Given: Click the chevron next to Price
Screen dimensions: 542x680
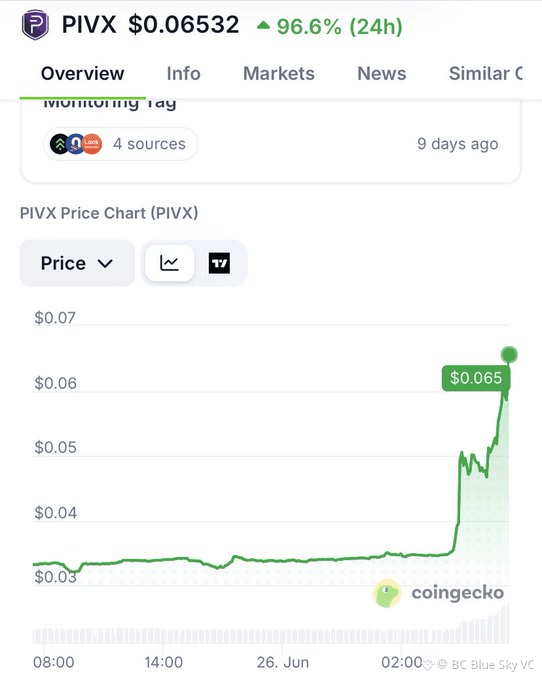Looking at the screenshot, I should (105, 263).
